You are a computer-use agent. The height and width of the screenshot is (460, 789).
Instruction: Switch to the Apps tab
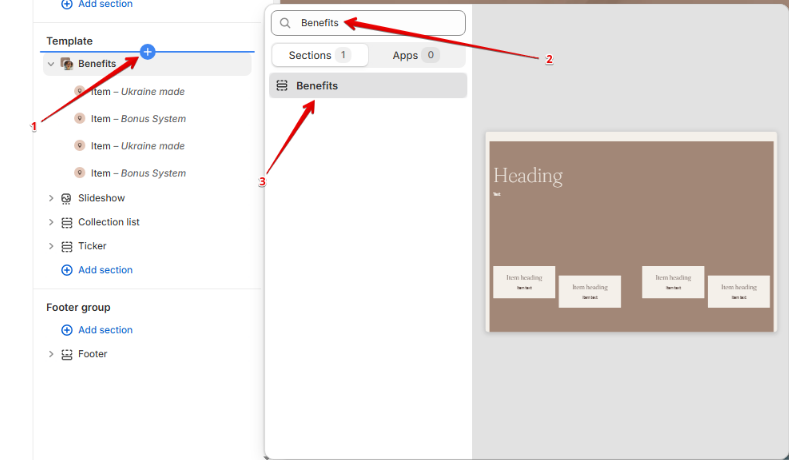coord(416,55)
